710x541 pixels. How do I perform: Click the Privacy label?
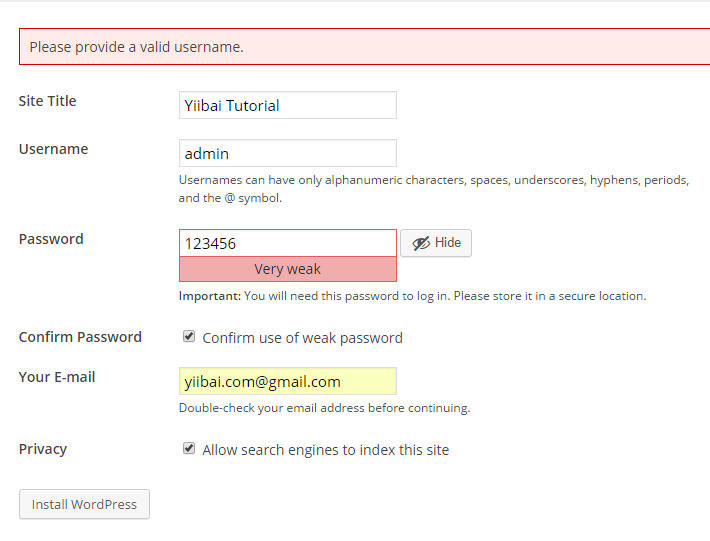[43, 449]
